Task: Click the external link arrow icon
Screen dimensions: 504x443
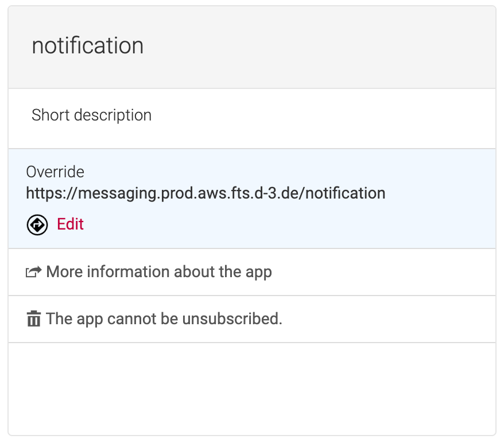Action: 33,272
